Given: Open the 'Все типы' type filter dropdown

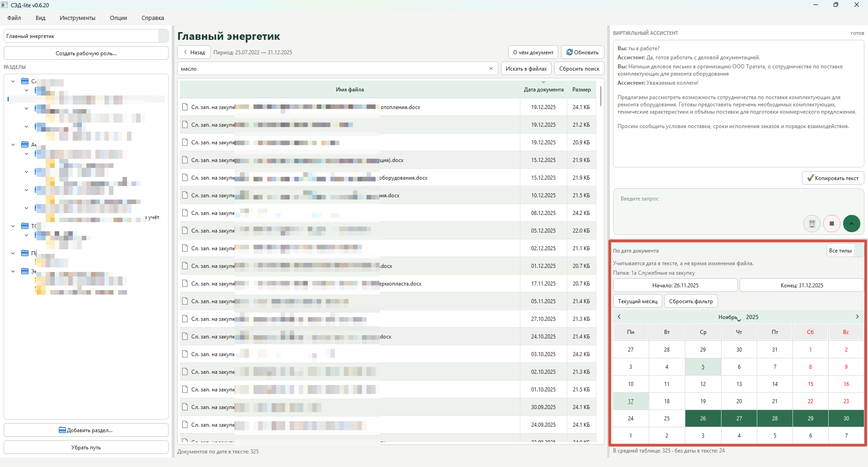Looking at the screenshot, I should coord(845,251).
